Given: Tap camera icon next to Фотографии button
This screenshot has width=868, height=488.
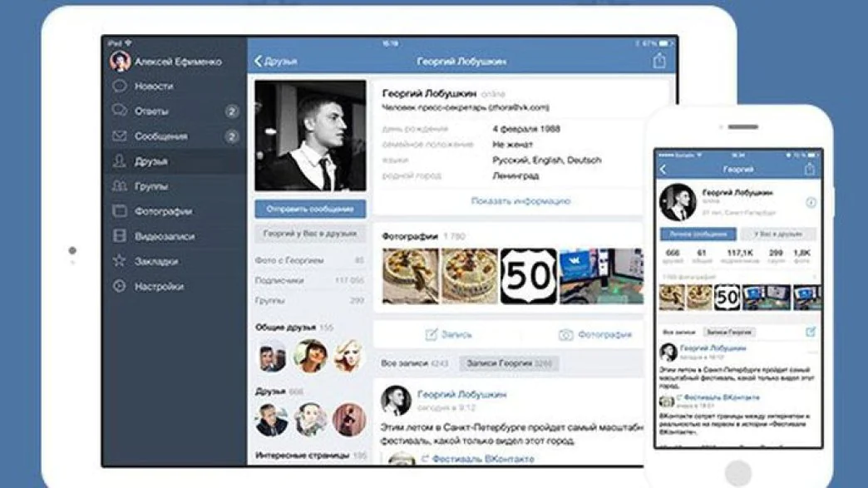Looking at the screenshot, I should point(565,335).
